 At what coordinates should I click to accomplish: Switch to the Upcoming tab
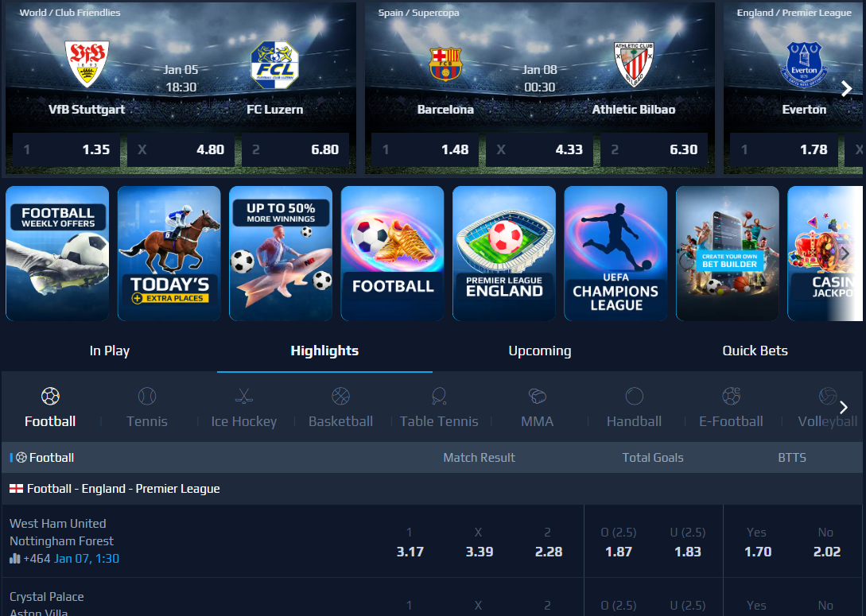point(540,351)
